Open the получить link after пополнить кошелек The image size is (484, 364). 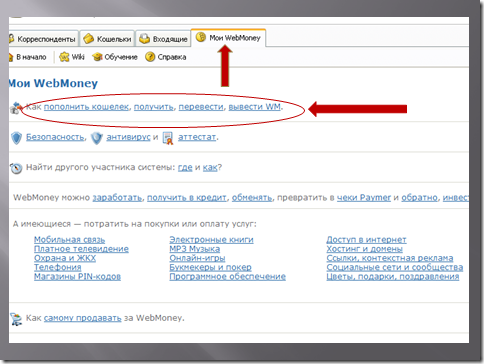(154, 107)
